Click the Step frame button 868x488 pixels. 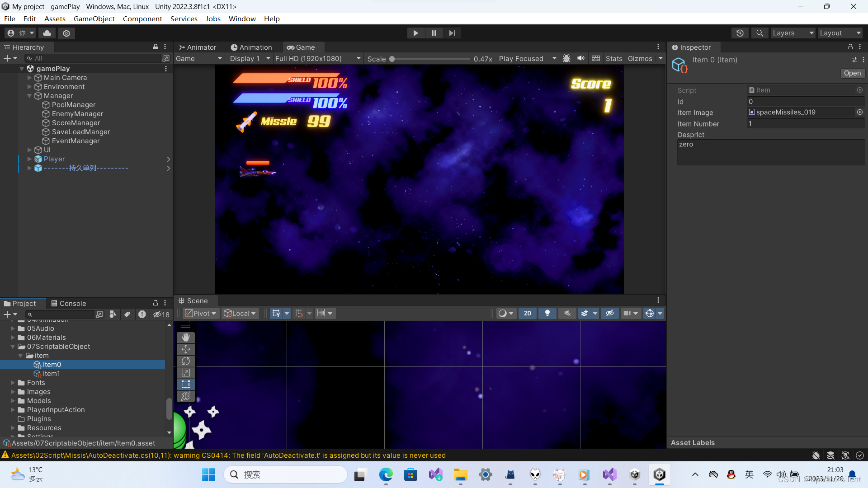(452, 33)
